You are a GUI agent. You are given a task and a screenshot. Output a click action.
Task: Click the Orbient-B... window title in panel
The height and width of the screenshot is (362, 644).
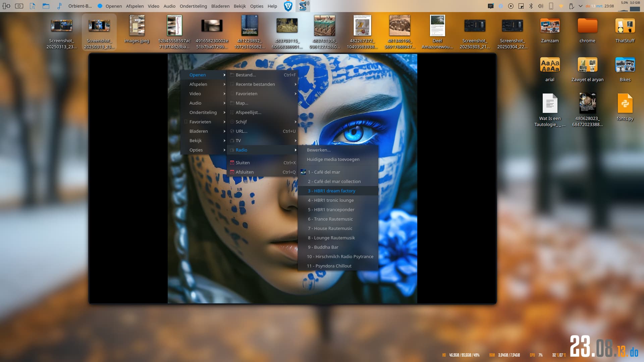tap(80, 6)
